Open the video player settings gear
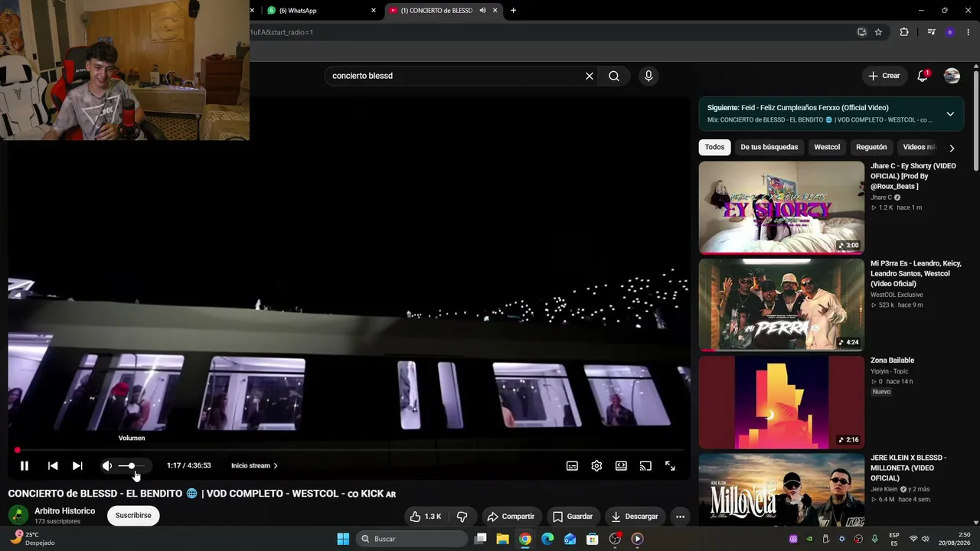Viewport: 980px width, 551px height. tap(596, 465)
